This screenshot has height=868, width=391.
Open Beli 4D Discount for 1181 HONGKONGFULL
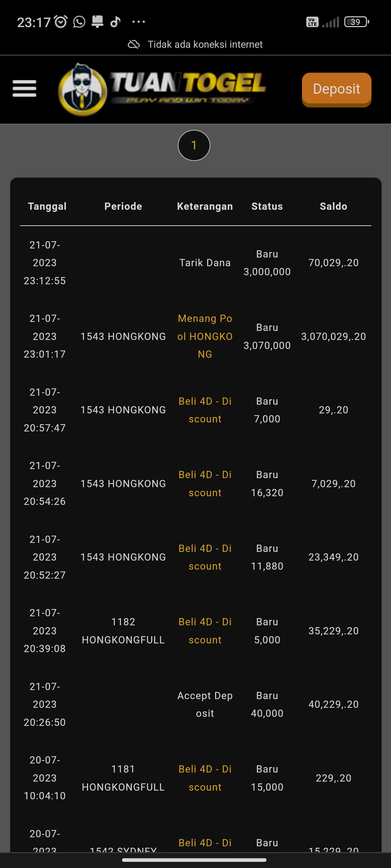coord(205,778)
